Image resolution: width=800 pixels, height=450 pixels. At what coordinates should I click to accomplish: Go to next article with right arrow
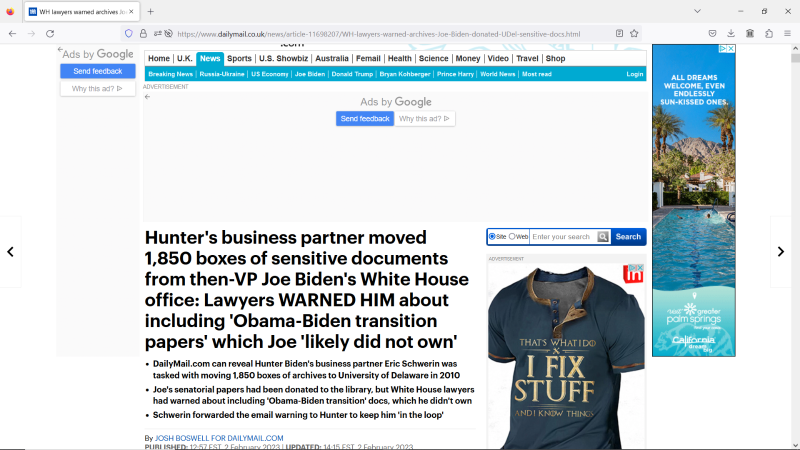coord(781,252)
